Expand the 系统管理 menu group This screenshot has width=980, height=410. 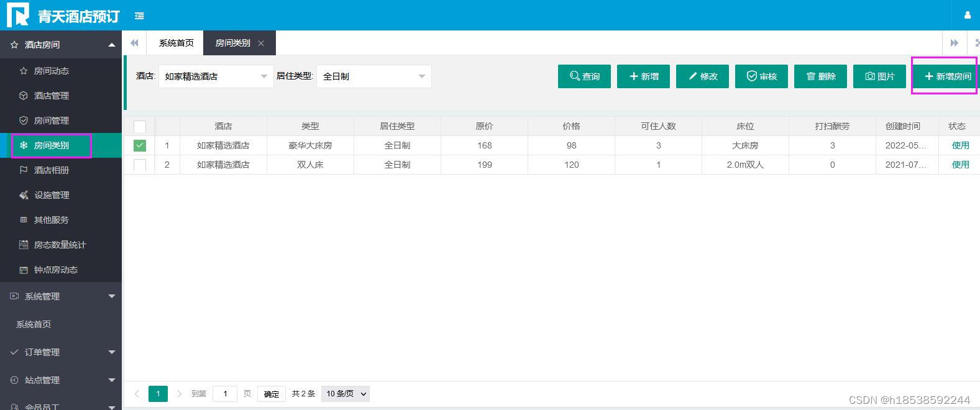coord(61,296)
